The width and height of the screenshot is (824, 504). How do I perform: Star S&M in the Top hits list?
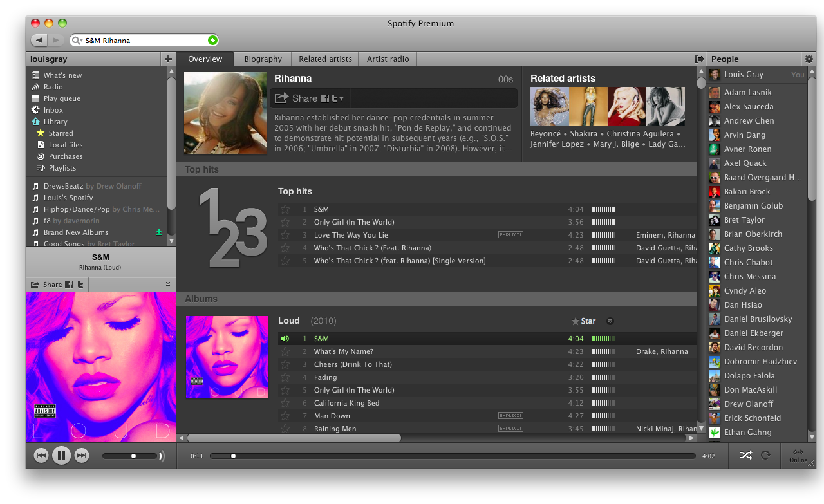tap(285, 209)
